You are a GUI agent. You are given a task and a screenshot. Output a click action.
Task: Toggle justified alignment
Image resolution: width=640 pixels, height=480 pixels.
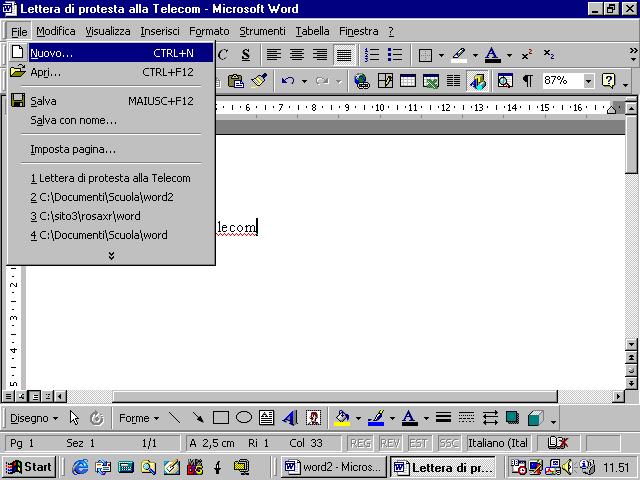(344, 55)
